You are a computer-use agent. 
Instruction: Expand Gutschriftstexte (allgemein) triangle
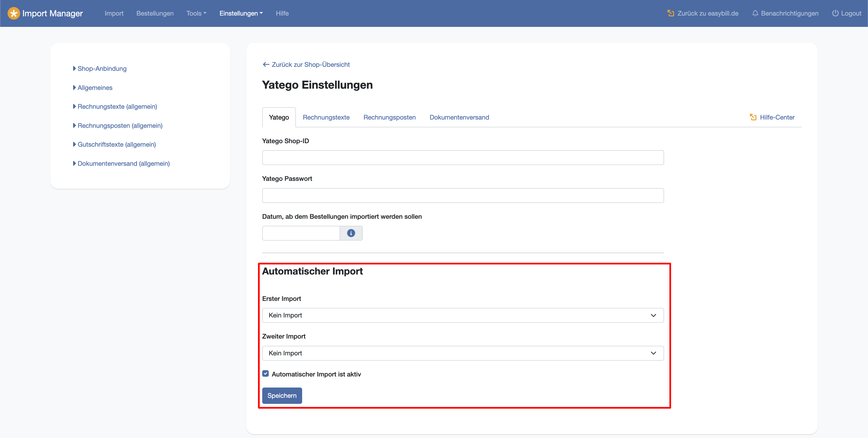pyautogui.click(x=74, y=144)
